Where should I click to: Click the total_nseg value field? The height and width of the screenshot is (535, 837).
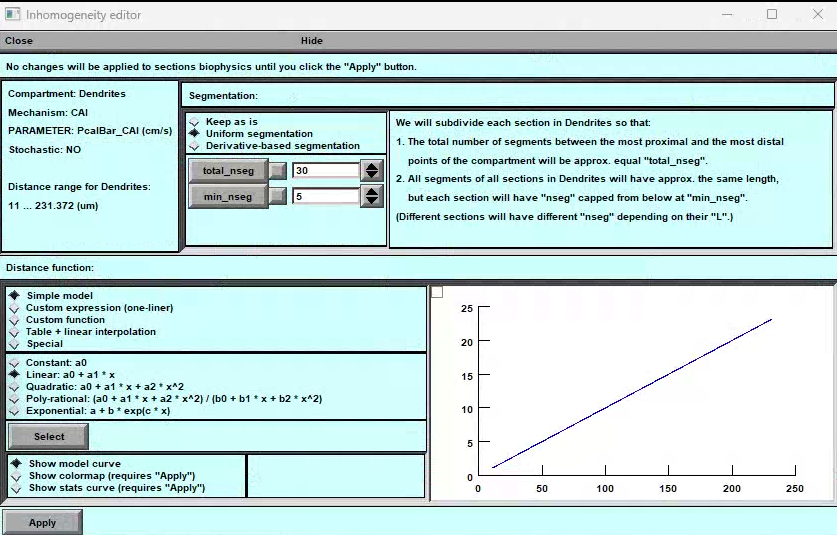(325, 171)
